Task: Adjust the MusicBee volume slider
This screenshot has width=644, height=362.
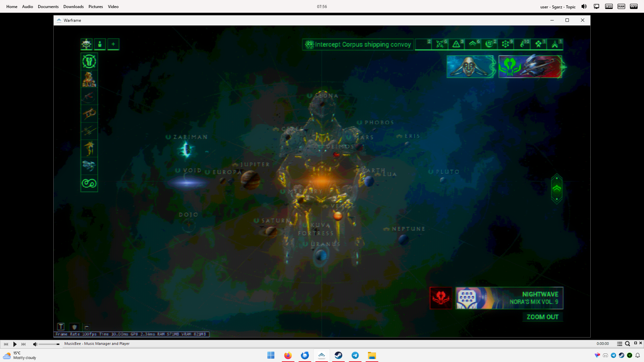Action: tap(49, 344)
